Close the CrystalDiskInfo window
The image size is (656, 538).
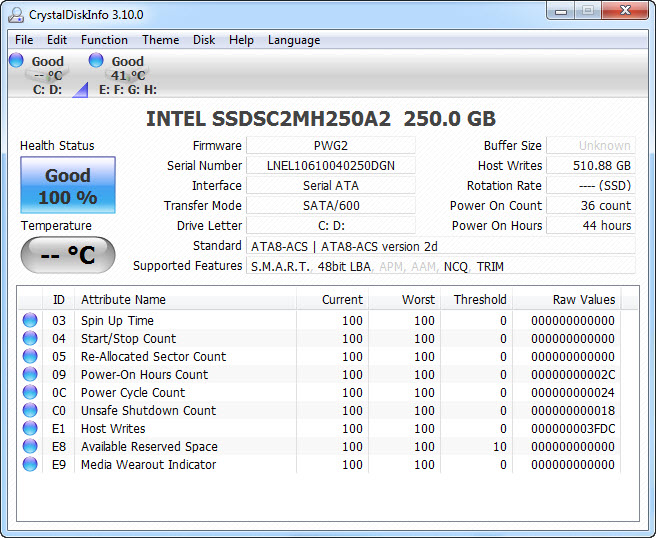pos(625,10)
